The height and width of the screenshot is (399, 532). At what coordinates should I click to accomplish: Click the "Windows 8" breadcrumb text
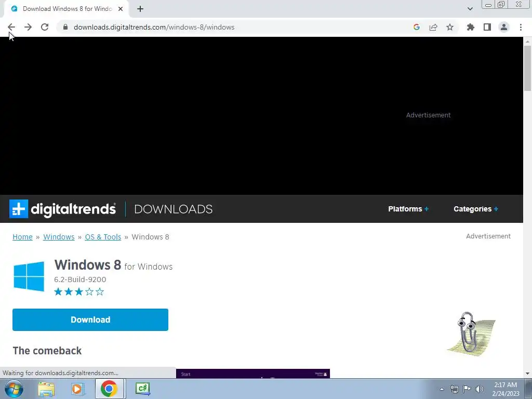pyautogui.click(x=150, y=237)
